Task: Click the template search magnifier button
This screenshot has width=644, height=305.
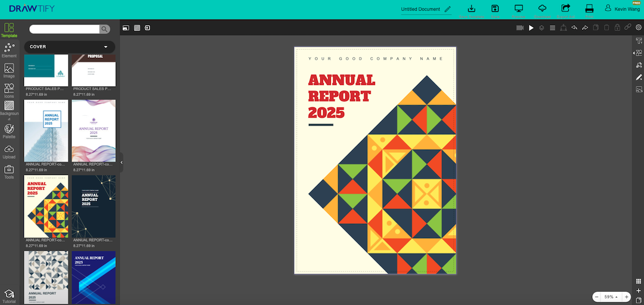Action: (x=105, y=29)
